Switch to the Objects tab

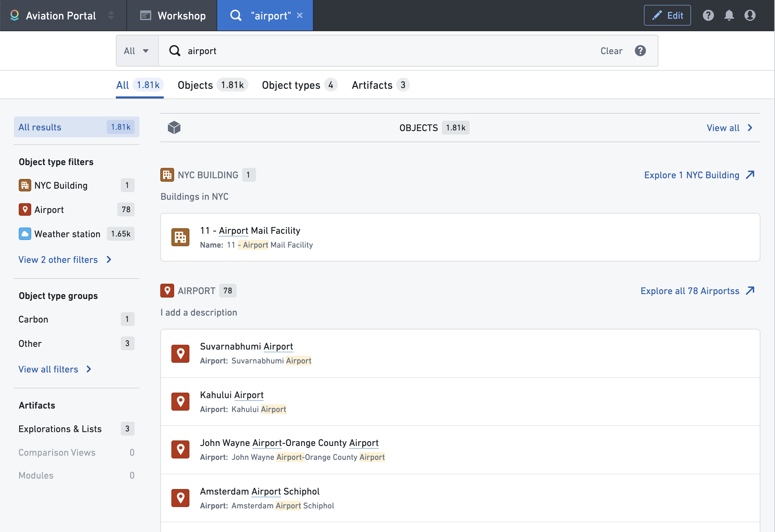[212, 85]
